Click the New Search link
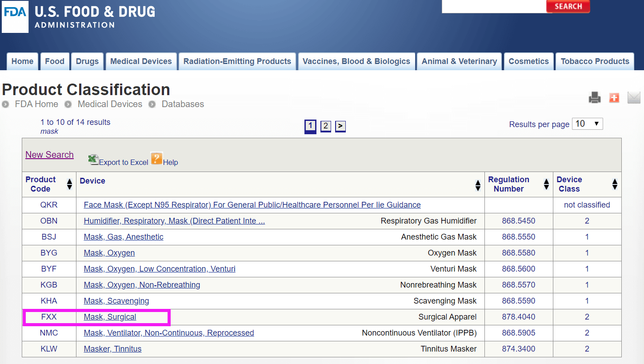Image resolution: width=644 pixels, height=364 pixels. coord(49,155)
